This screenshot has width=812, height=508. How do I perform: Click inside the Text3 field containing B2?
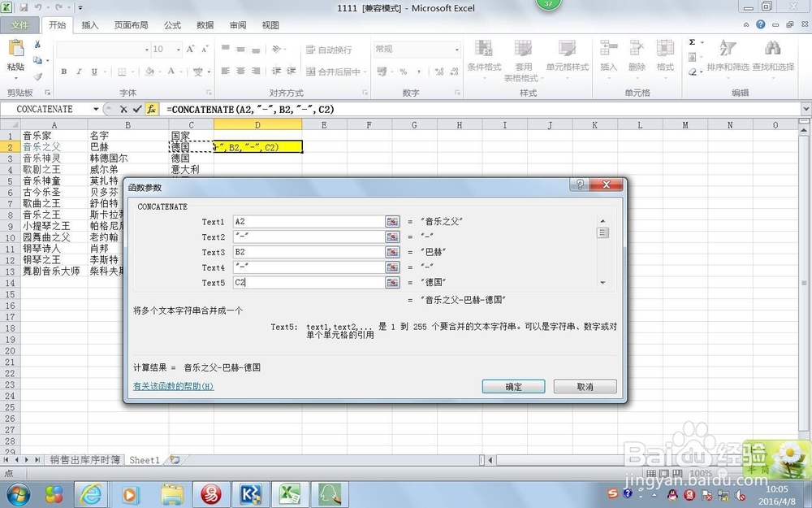click(309, 252)
